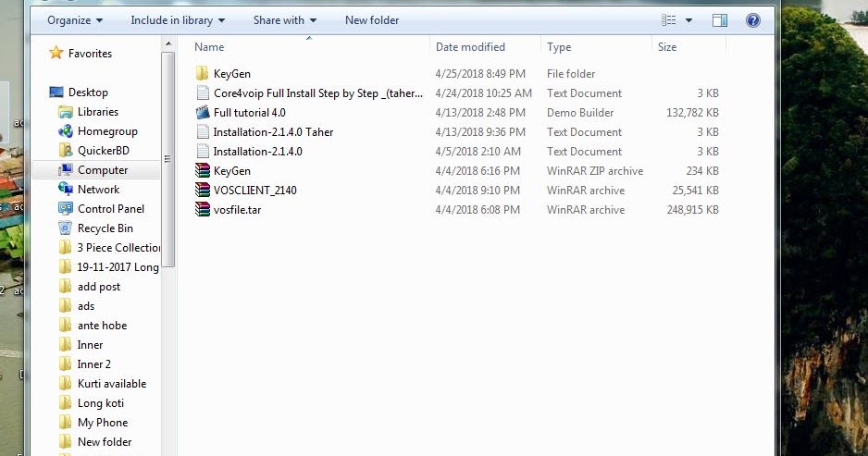Image resolution: width=868 pixels, height=456 pixels.
Task: Select the Installation-2.1.4.0 Taher document icon
Action: [203, 131]
